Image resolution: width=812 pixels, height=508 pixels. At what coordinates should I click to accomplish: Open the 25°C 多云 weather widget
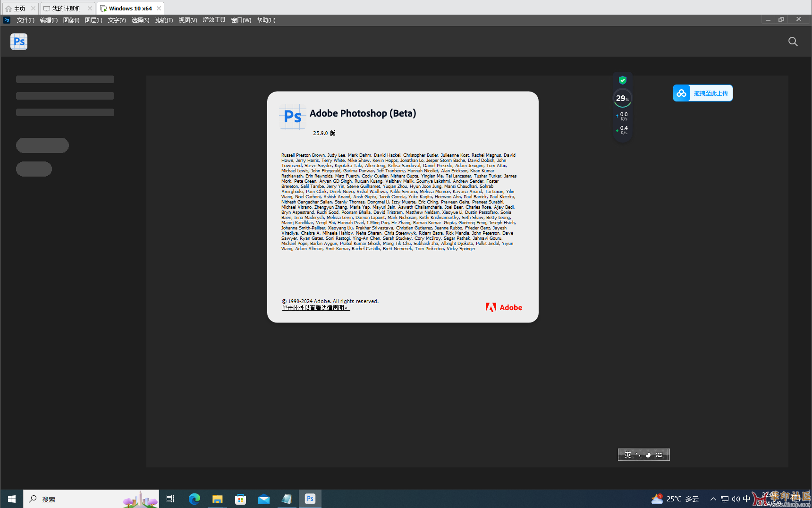tap(675, 499)
